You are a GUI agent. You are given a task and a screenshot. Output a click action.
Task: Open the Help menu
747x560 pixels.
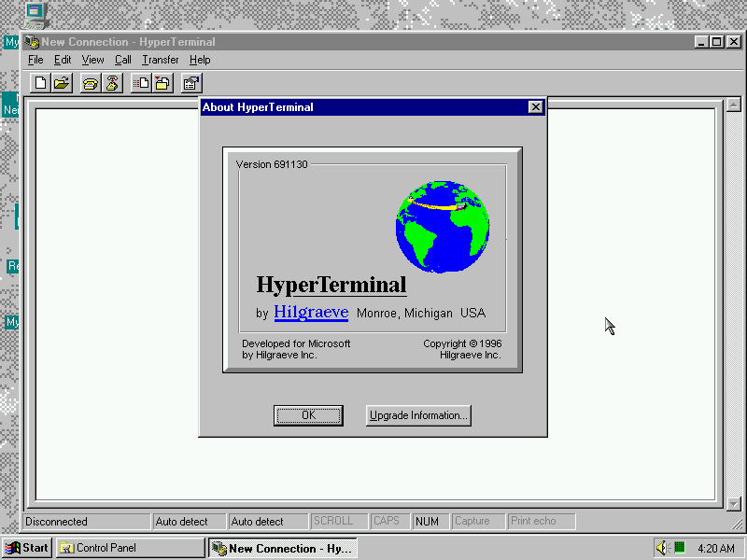click(200, 60)
